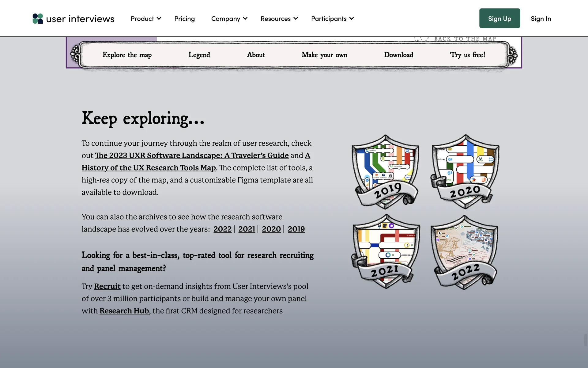
Task: Choose Make your own in banner
Action: pyautogui.click(x=324, y=55)
